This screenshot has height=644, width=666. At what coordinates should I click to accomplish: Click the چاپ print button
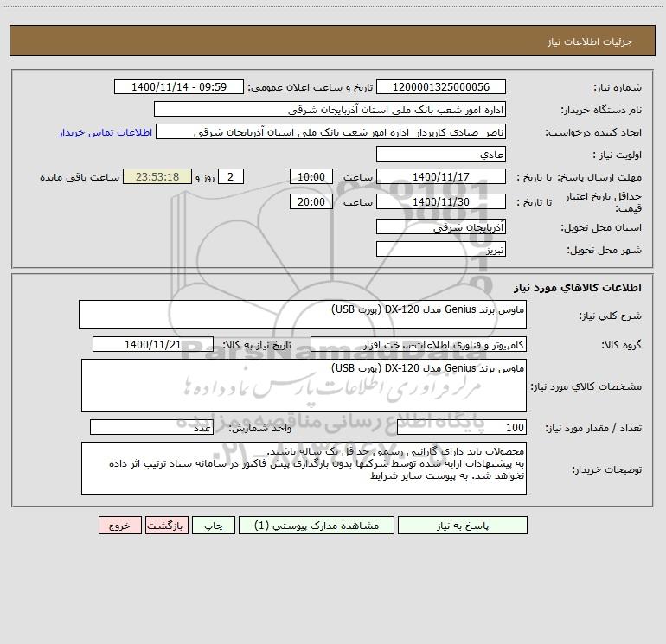214,526
